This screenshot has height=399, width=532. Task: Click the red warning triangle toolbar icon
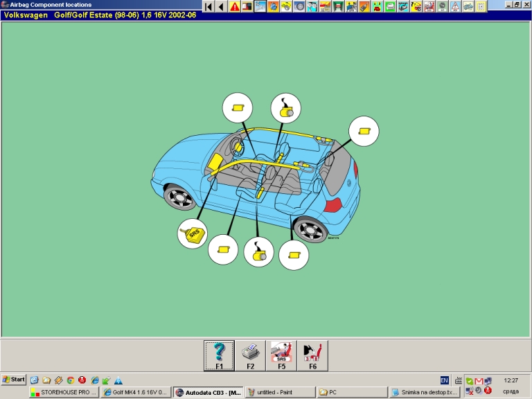(x=235, y=7)
